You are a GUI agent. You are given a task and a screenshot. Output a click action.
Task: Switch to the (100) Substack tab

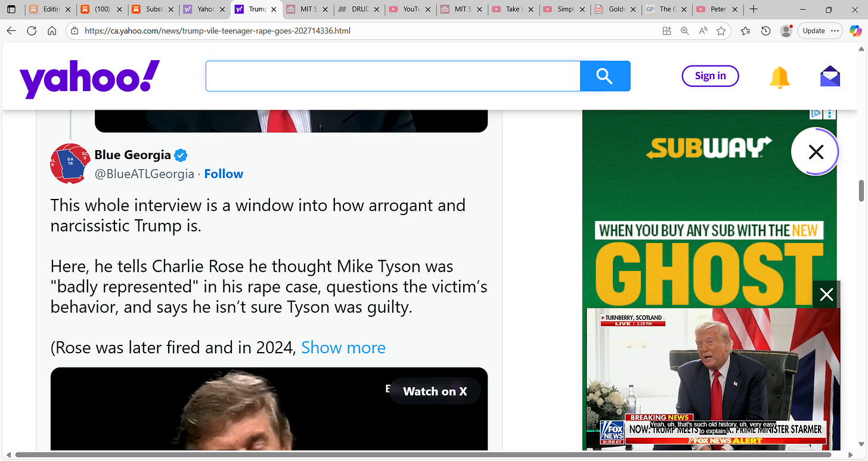coord(102,10)
